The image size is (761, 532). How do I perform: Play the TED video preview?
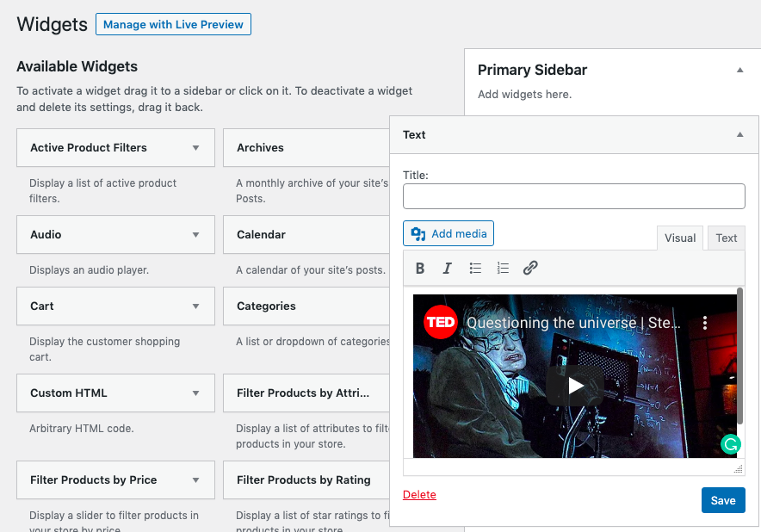[575, 386]
